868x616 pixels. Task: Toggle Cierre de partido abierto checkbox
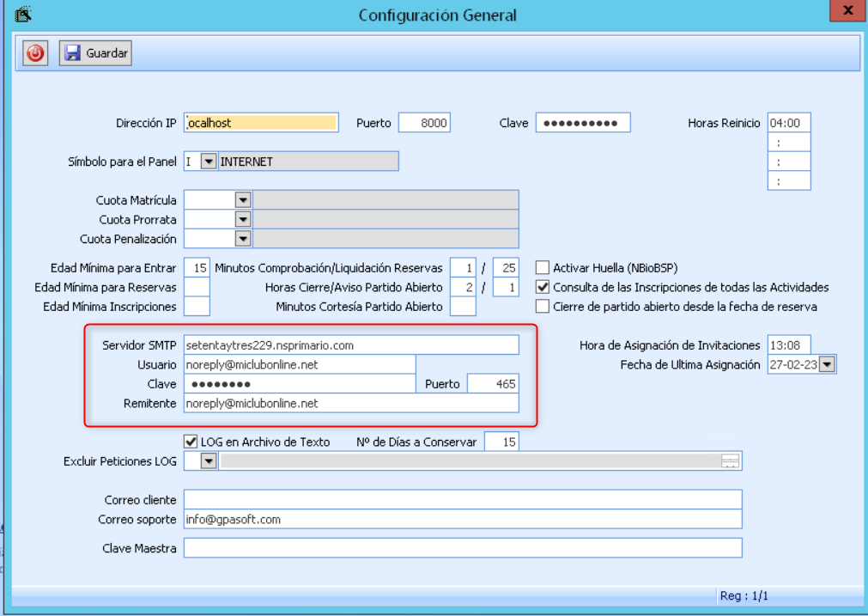pyautogui.click(x=543, y=307)
